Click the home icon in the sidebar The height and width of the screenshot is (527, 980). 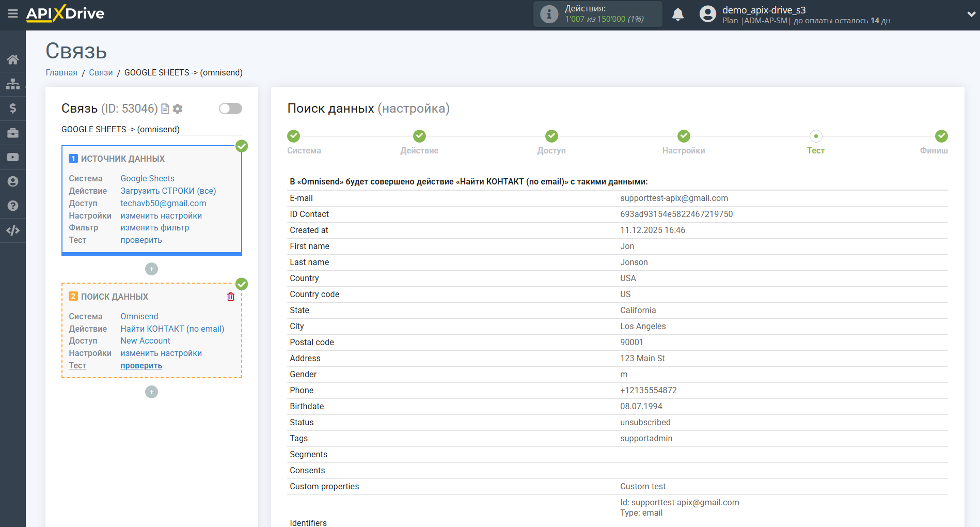coord(13,59)
